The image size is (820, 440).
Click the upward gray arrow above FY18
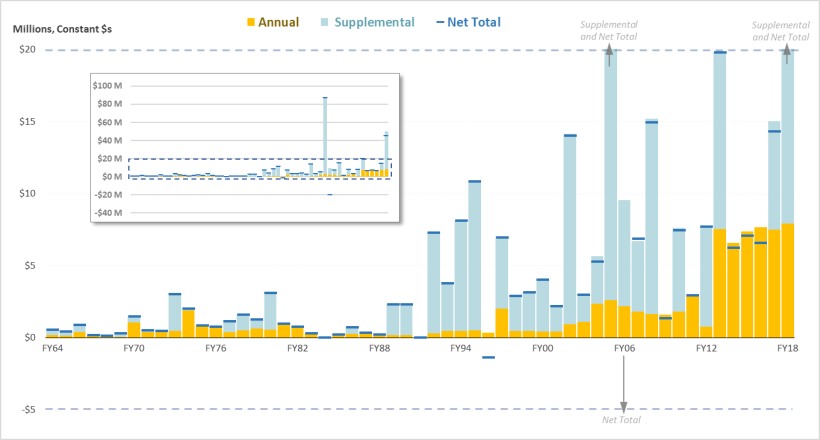pyautogui.click(x=787, y=54)
